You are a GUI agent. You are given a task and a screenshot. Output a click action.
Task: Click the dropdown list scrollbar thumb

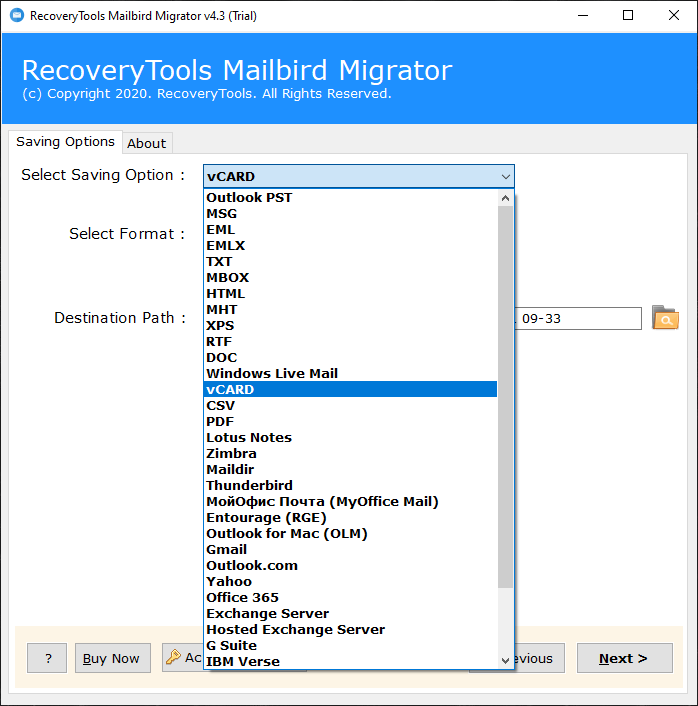(x=505, y=397)
